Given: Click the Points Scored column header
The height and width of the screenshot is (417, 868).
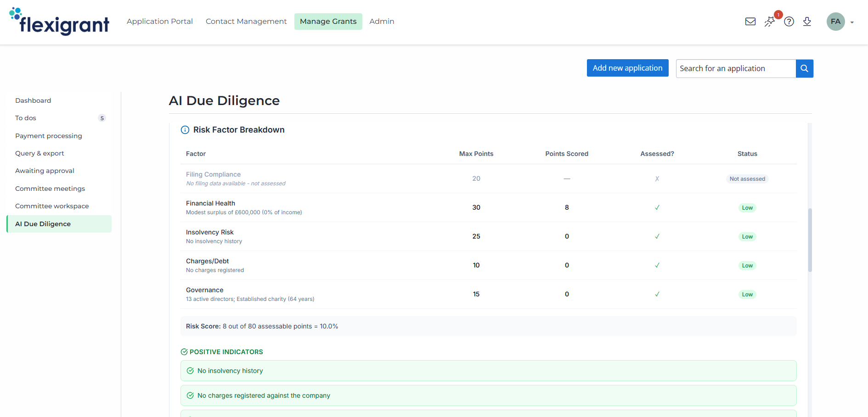Looking at the screenshot, I should click(567, 154).
